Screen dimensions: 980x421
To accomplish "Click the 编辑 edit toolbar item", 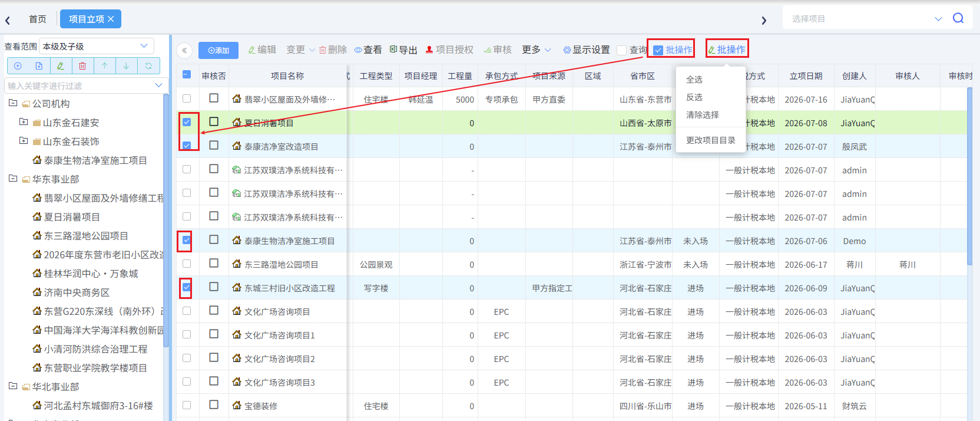I will [262, 50].
